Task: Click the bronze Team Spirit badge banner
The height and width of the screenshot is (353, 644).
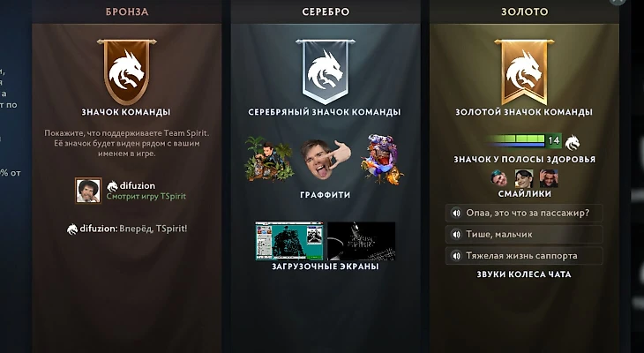Action: tap(126, 71)
